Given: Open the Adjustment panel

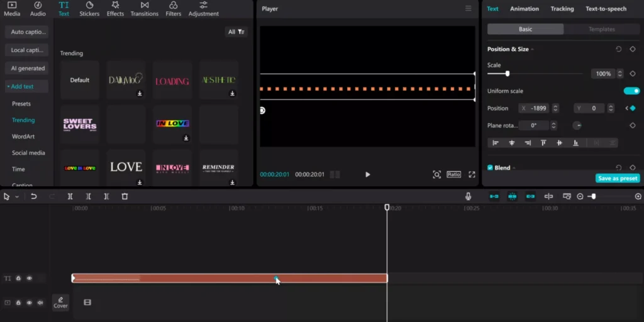Looking at the screenshot, I should click(204, 9).
